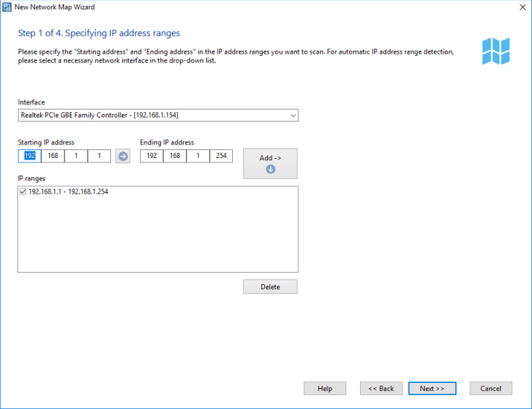
Task: Click the wizard app icon in title bar
Action: (x=7, y=7)
